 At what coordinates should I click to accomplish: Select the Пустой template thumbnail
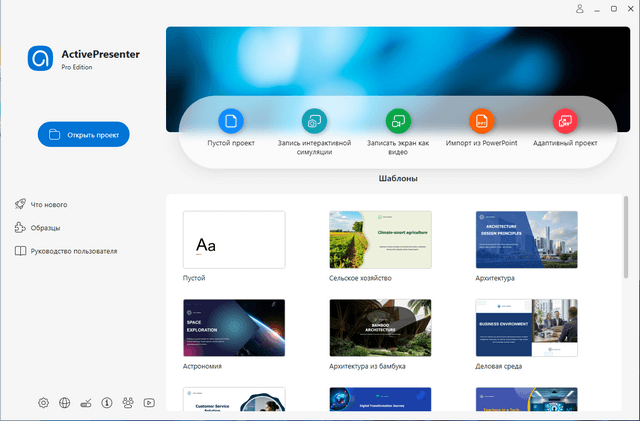click(x=234, y=240)
